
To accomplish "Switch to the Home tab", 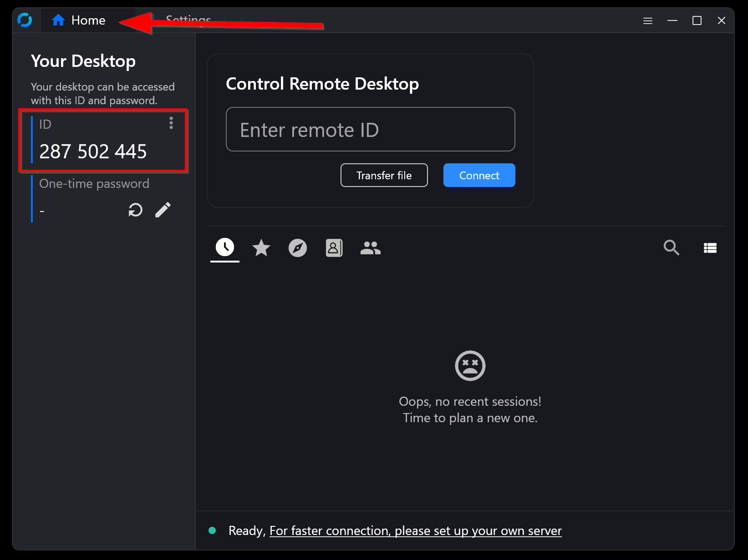I will (x=79, y=20).
